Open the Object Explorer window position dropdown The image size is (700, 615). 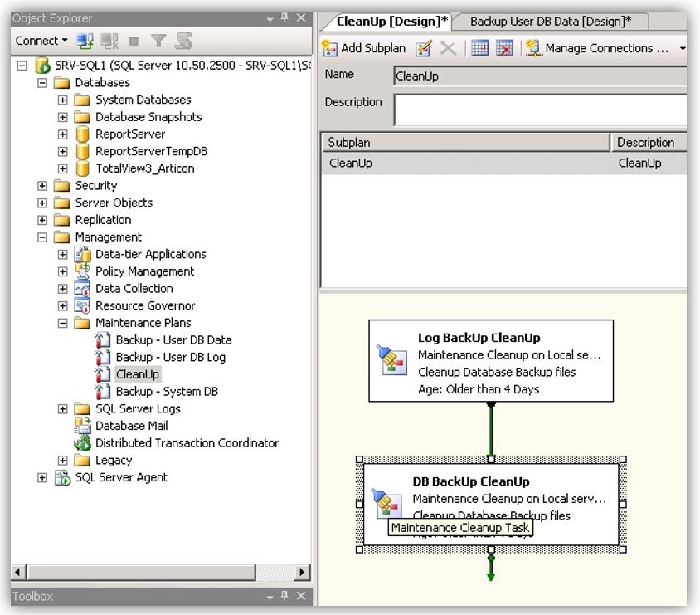(x=270, y=19)
